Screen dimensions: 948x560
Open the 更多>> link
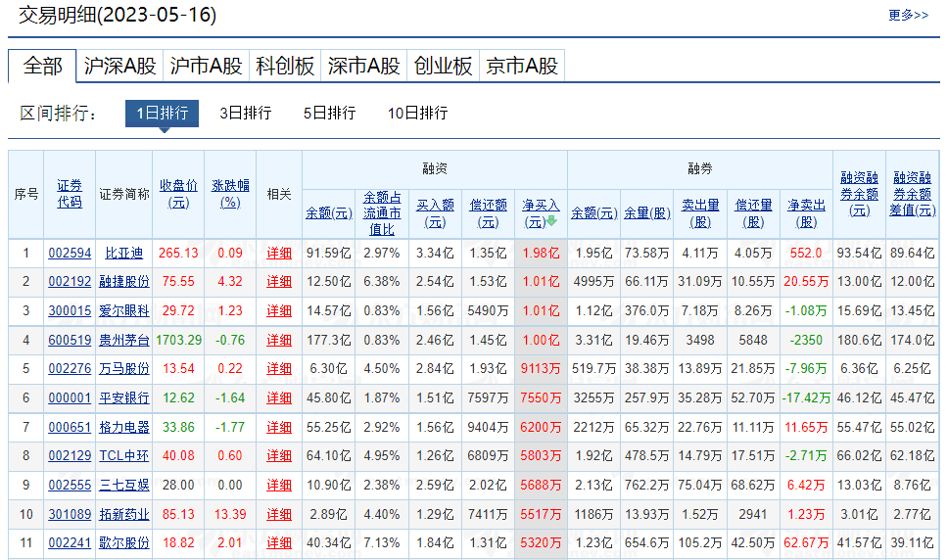tap(908, 16)
